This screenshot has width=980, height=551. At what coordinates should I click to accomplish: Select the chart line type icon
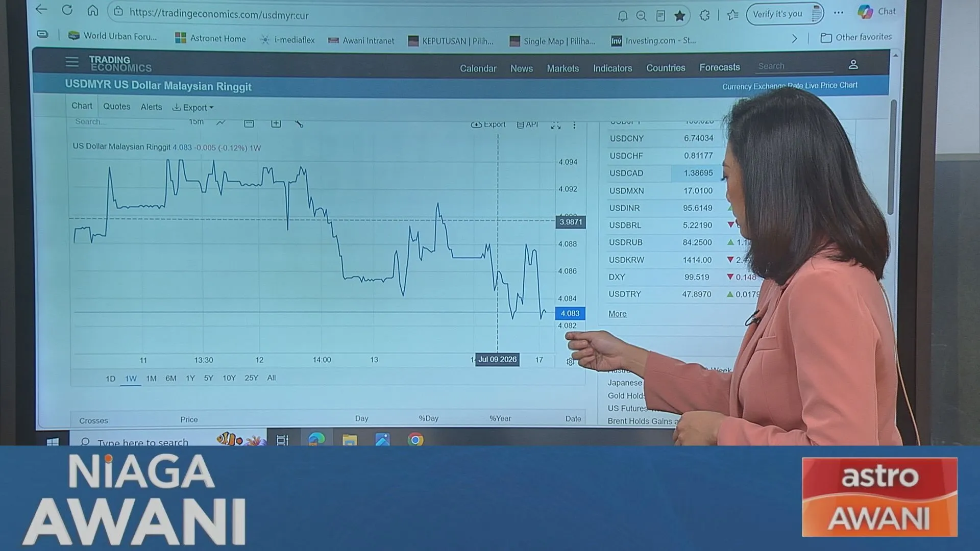point(221,122)
